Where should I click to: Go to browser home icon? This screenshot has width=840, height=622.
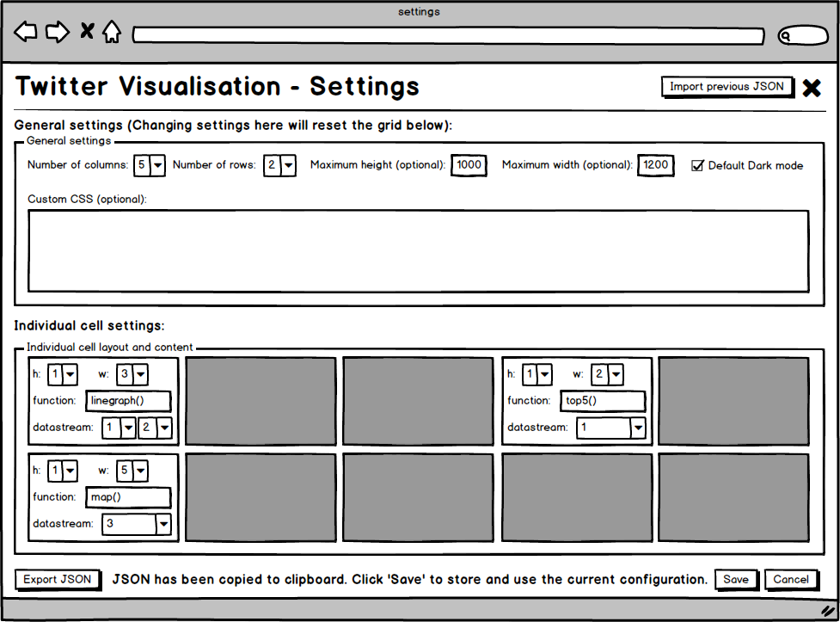[112, 32]
